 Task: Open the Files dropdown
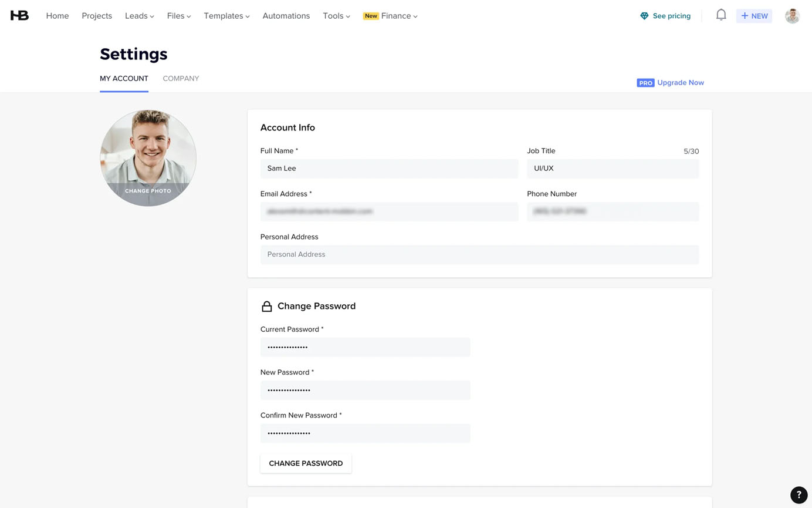(x=179, y=16)
